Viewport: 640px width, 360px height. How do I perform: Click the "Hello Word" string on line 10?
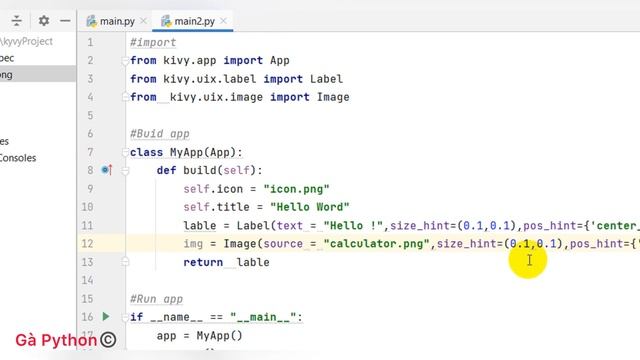310,207
